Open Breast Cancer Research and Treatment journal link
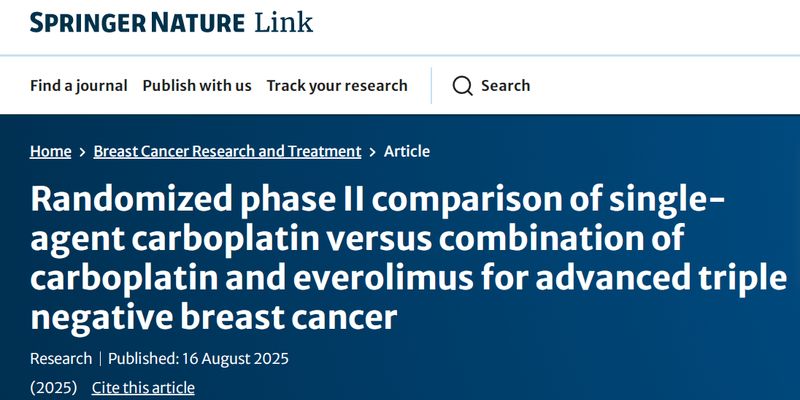This screenshot has height=400, width=800. (227, 152)
